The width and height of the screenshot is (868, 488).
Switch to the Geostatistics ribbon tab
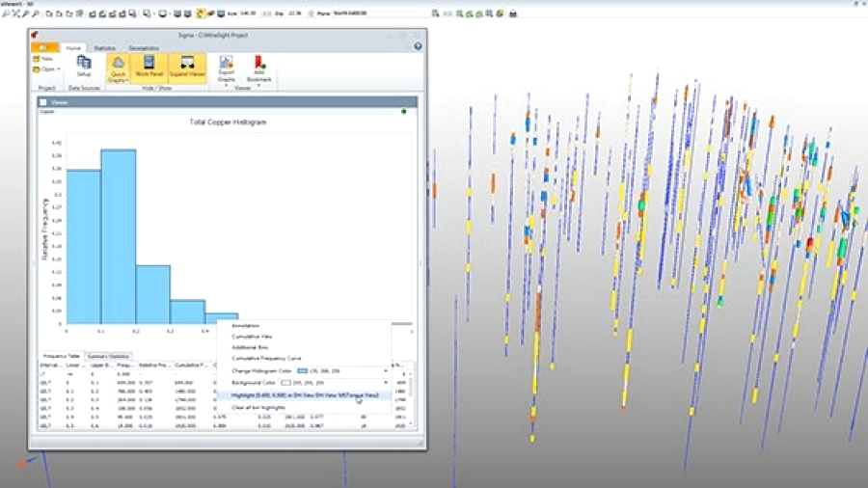[x=144, y=46]
